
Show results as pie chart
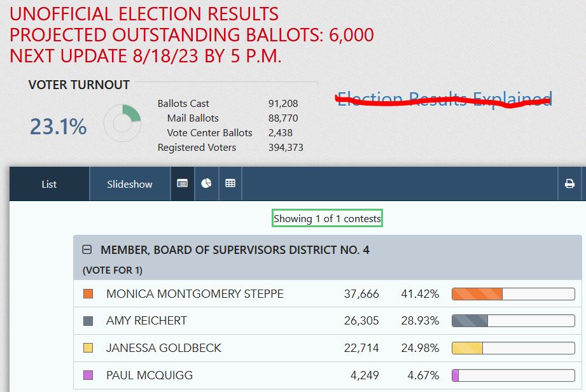tap(206, 184)
